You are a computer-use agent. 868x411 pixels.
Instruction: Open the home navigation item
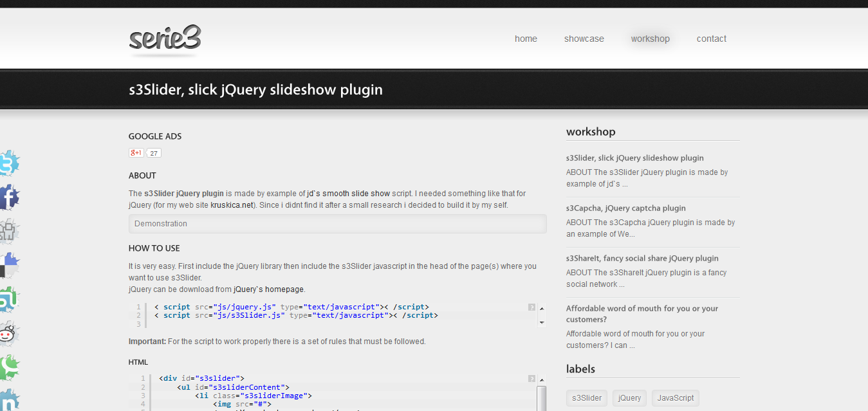[x=526, y=39]
